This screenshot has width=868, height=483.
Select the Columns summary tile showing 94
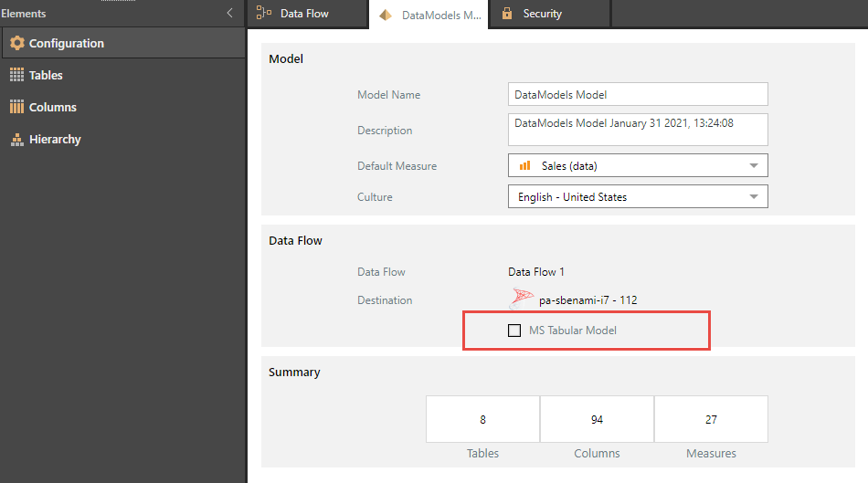coord(597,419)
